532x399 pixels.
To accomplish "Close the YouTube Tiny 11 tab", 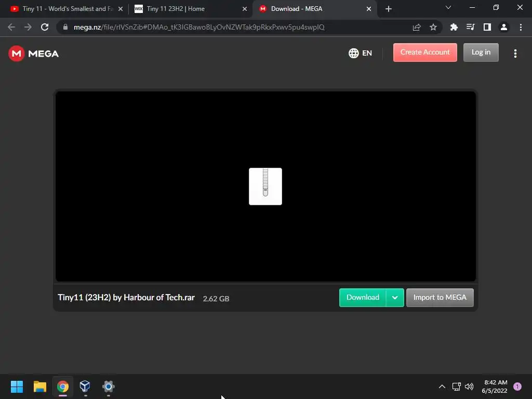I will click(121, 9).
